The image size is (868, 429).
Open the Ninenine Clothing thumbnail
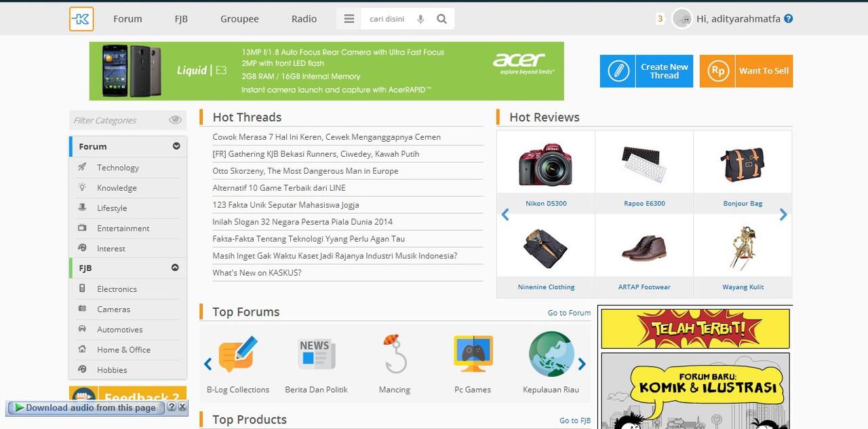click(x=546, y=248)
